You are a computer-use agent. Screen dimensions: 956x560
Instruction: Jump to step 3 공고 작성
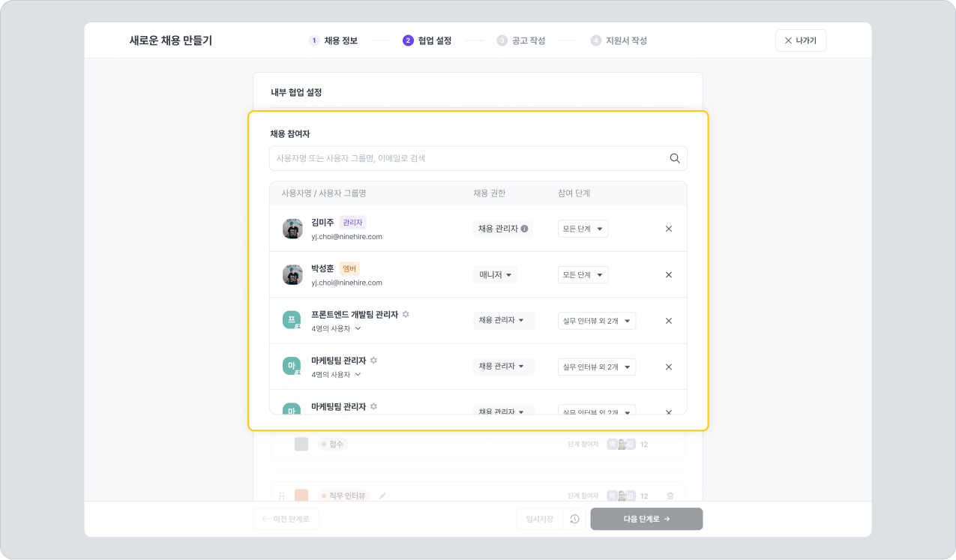520,40
